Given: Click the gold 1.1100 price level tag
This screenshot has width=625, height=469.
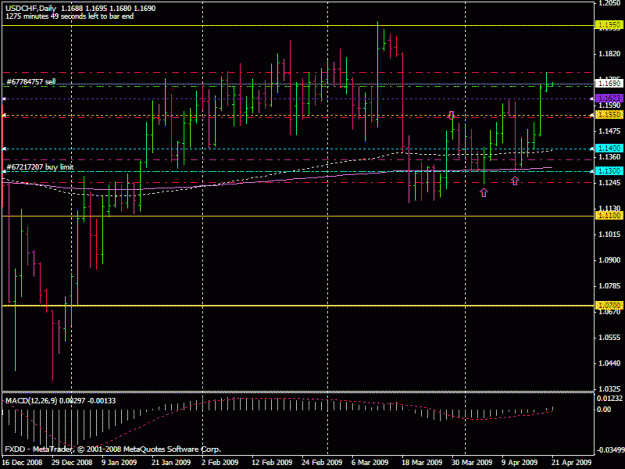Looking at the screenshot, I should [609, 216].
